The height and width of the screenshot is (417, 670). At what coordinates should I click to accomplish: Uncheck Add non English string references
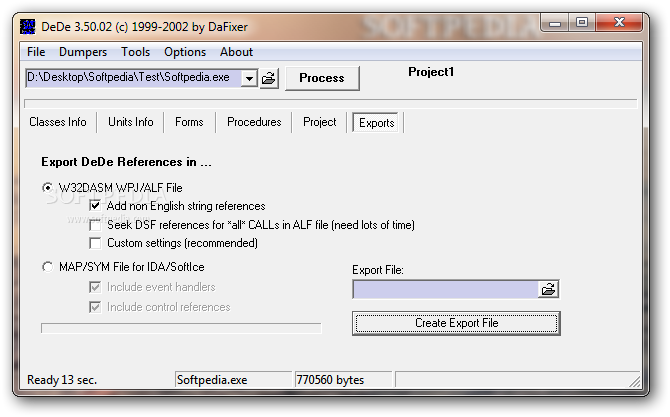click(95, 206)
